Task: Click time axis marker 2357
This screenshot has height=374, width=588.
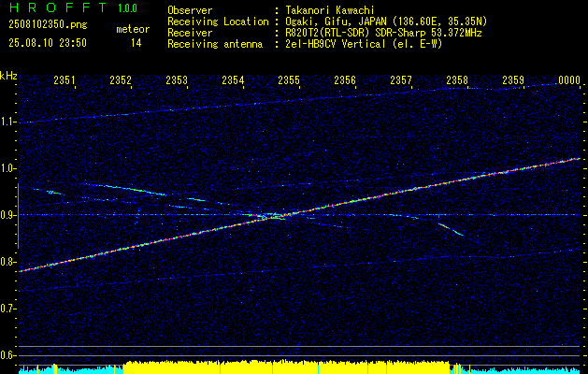Action: 401,80
